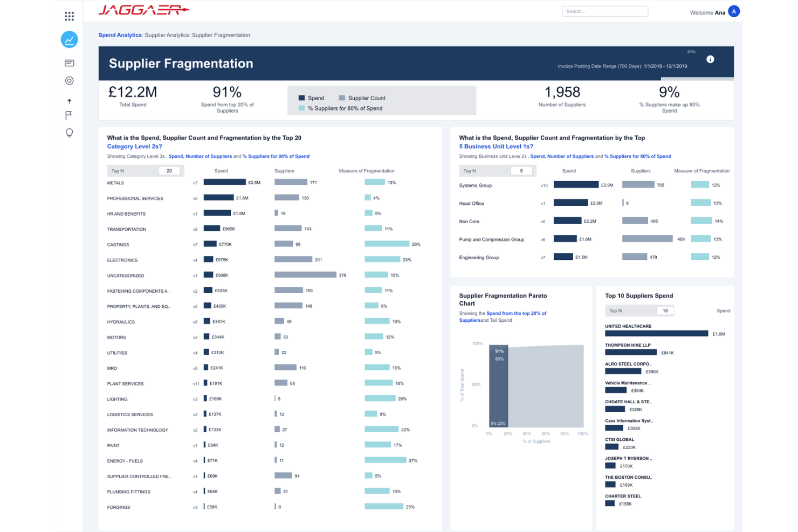
Task: Select the INFORMATION TECHNOLOGY row label
Action: tap(137, 430)
